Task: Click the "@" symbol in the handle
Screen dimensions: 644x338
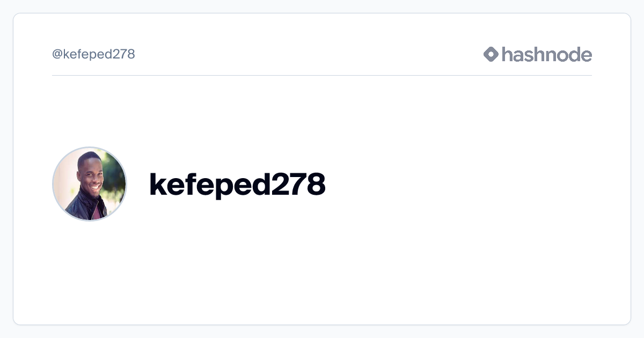Action: click(x=57, y=54)
